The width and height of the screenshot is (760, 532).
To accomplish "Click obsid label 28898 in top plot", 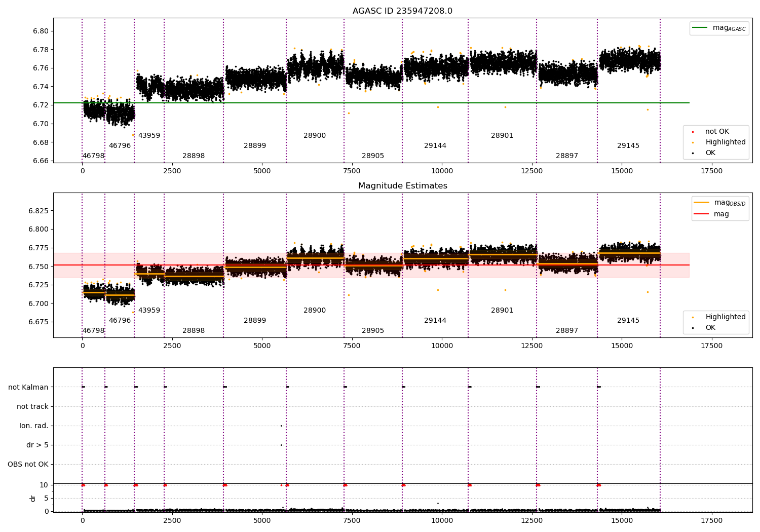I will [x=194, y=156].
